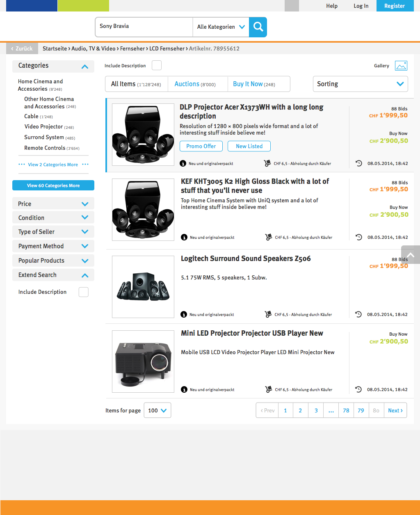Open the Alle Kategorien dropdown

pyautogui.click(x=221, y=27)
